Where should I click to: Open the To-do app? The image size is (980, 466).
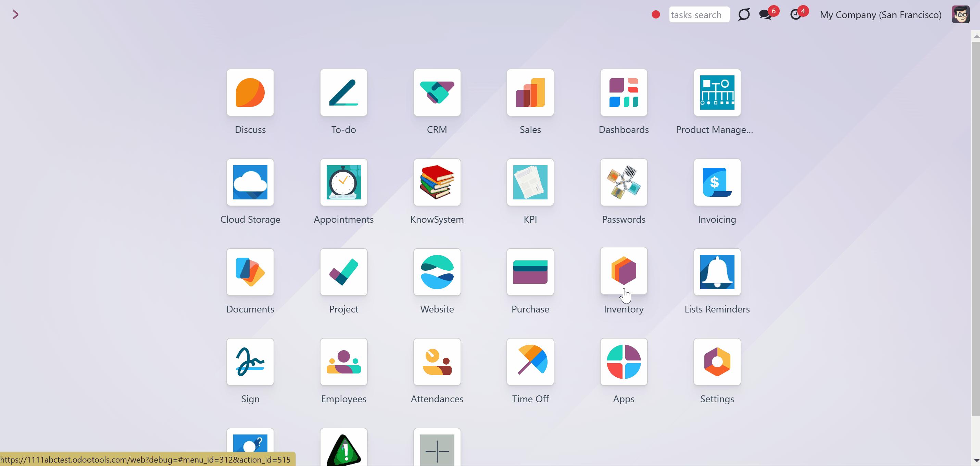click(343, 93)
